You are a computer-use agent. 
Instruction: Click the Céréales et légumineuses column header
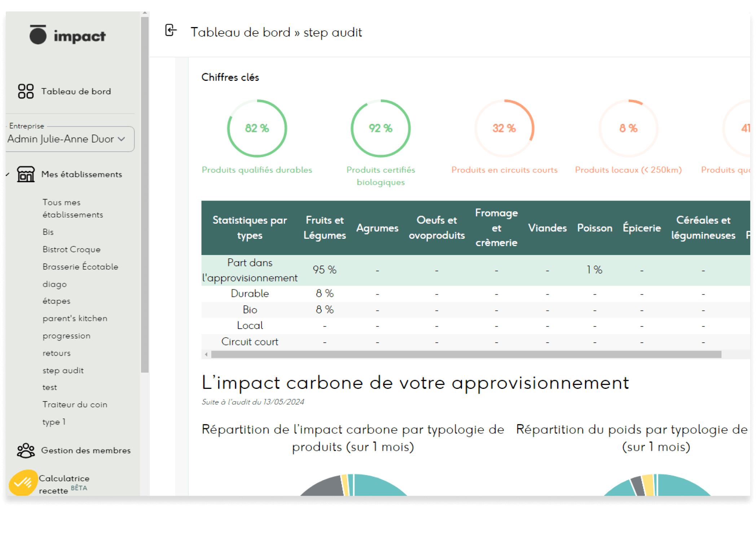(703, 228)
